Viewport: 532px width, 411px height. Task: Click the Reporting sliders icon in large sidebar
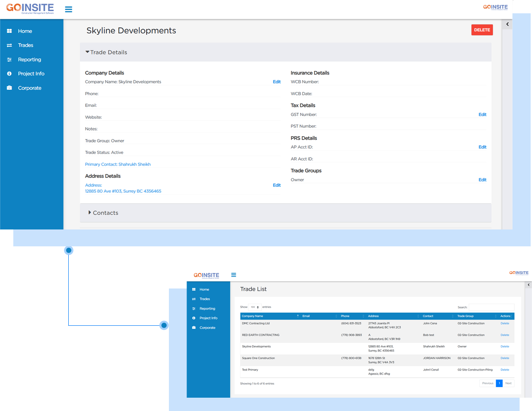9,59
